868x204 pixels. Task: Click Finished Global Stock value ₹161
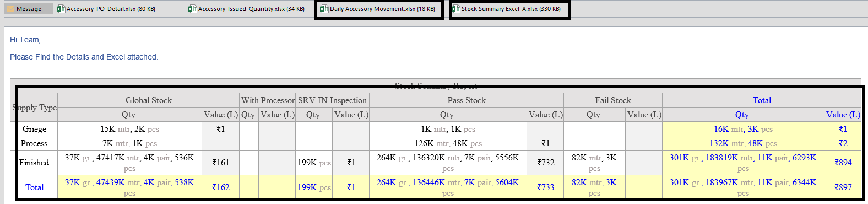tap(220, 163)
